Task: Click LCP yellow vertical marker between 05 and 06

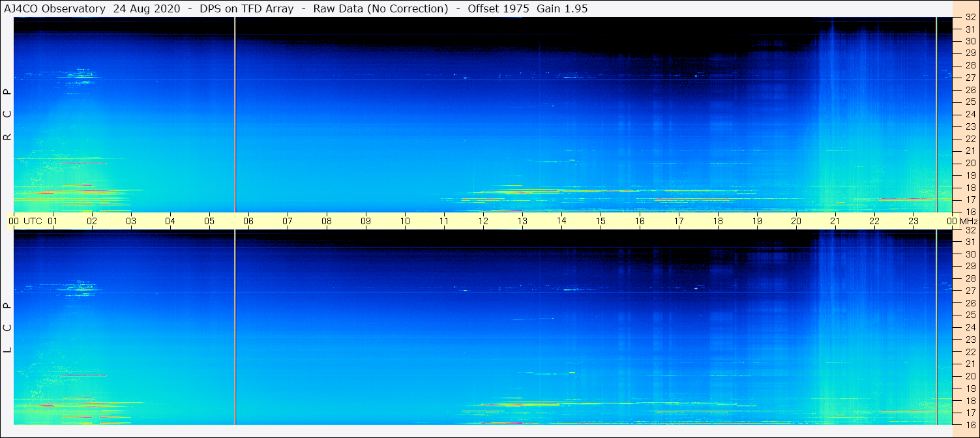Action: 235,327
